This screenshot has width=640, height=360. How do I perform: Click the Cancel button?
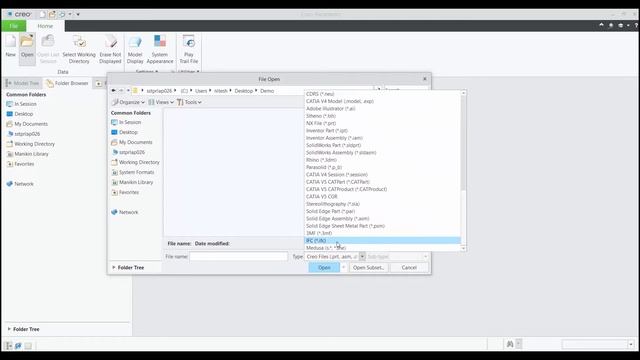pos(409,268)
